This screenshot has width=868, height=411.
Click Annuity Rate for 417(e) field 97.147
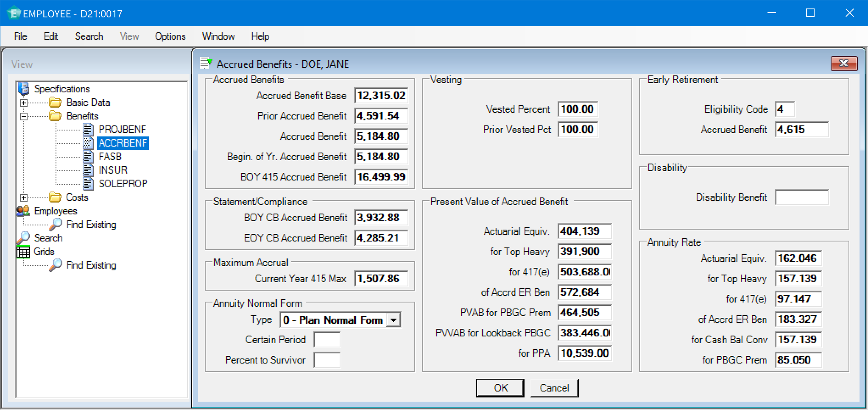point(798,299)
